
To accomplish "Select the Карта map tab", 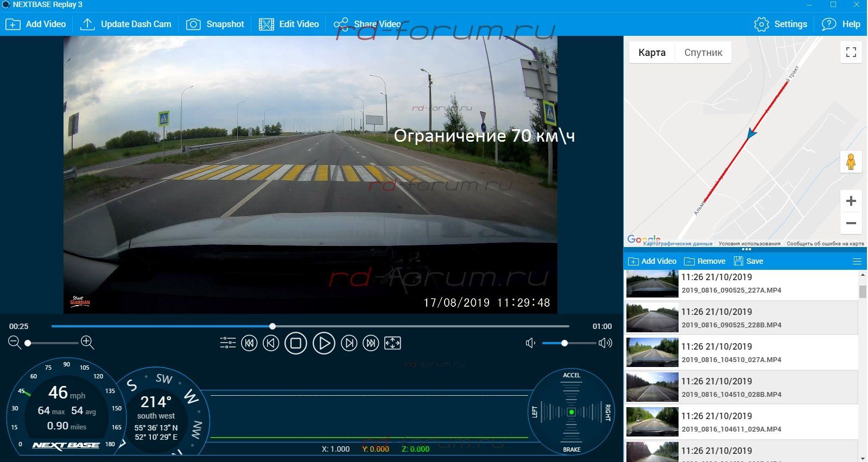I will click(x=652, y=53).
